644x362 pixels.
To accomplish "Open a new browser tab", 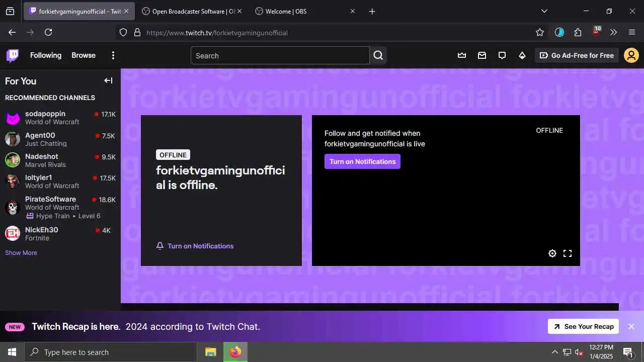I will 372,11.
